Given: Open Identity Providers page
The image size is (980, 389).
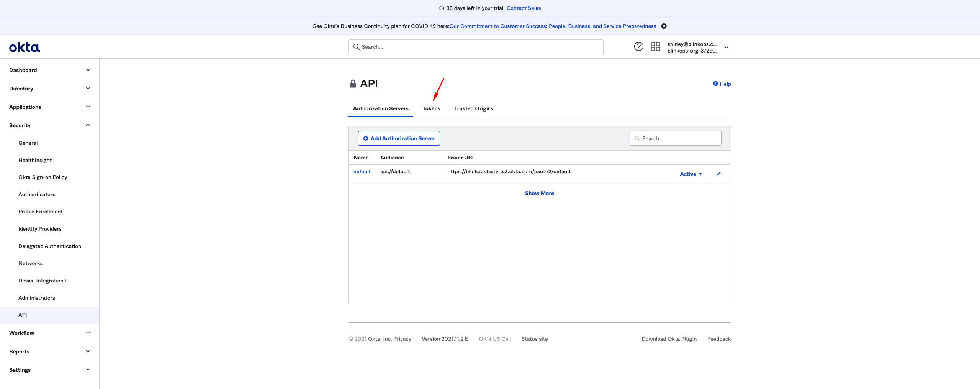Looking at the screenshot, I should coord(40,229).
